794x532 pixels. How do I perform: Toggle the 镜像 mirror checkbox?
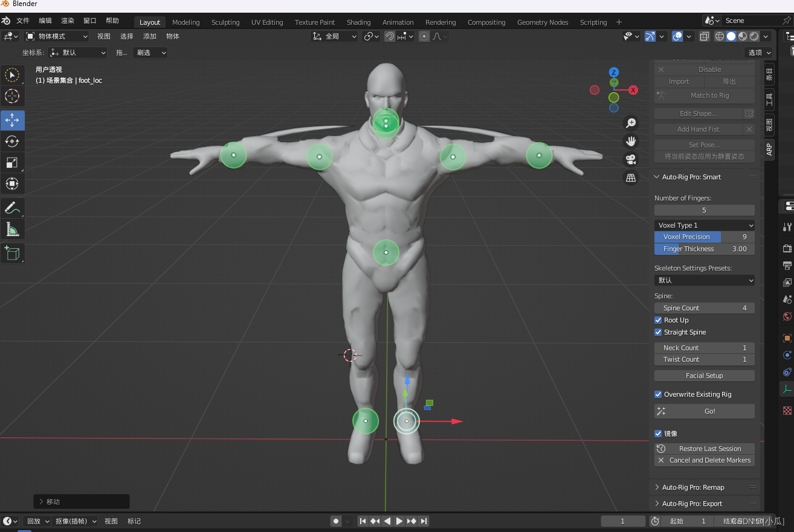[658, 434]
